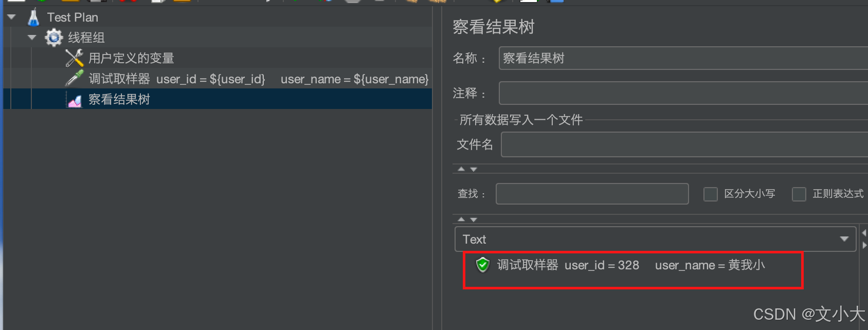Click the Test Plan flask icon
The image size is (868, 330).
(33, 17)
